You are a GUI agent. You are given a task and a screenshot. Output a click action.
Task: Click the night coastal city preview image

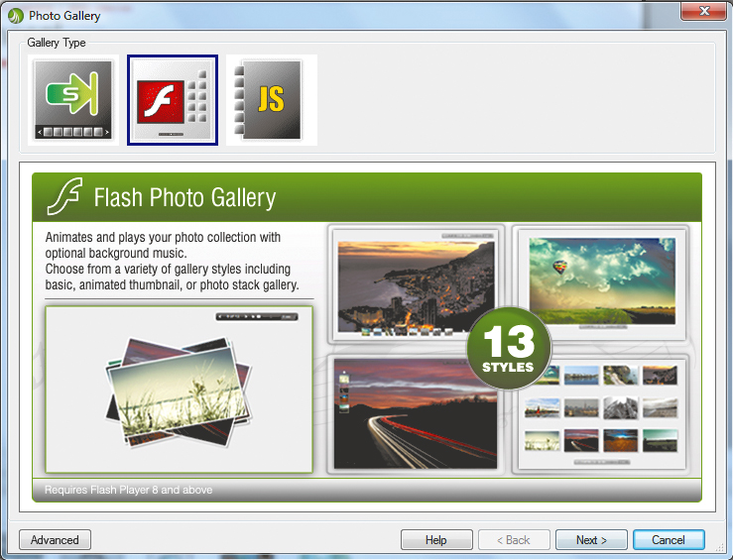click(x=415, y=284)
